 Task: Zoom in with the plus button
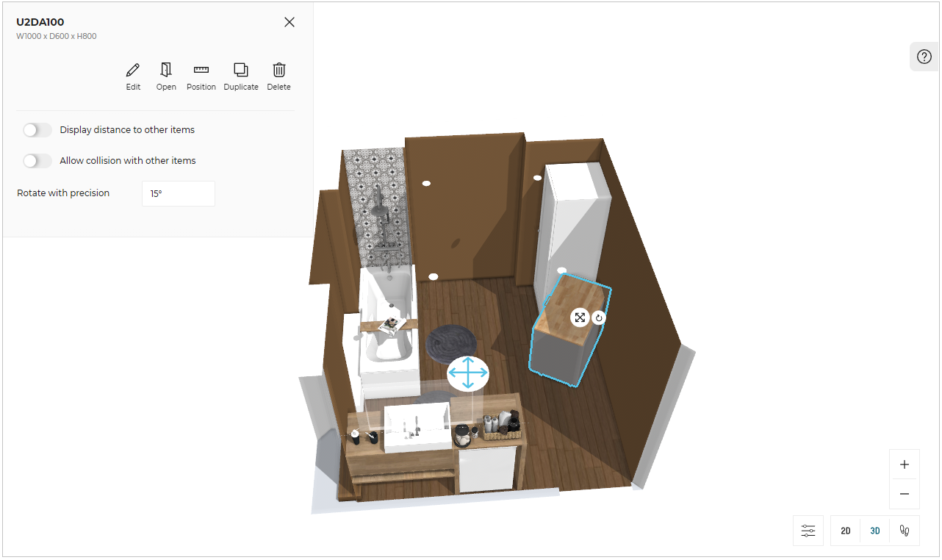click(905, 464)
